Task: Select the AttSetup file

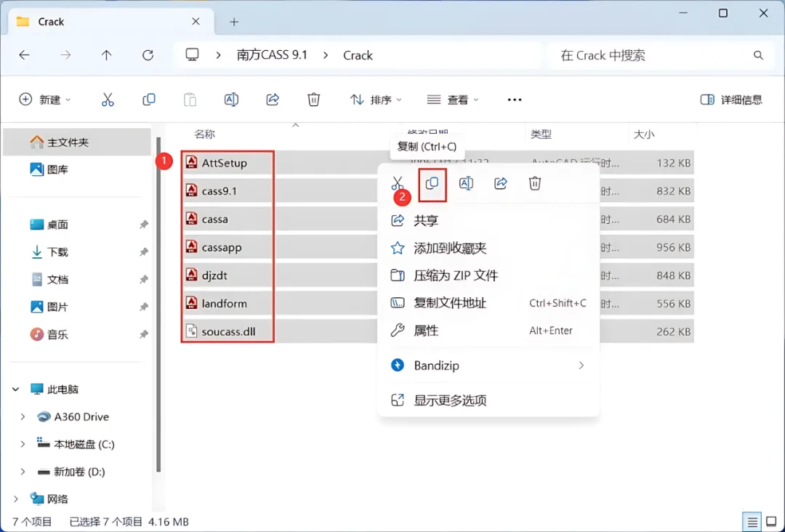Action: tap(225, 163)
